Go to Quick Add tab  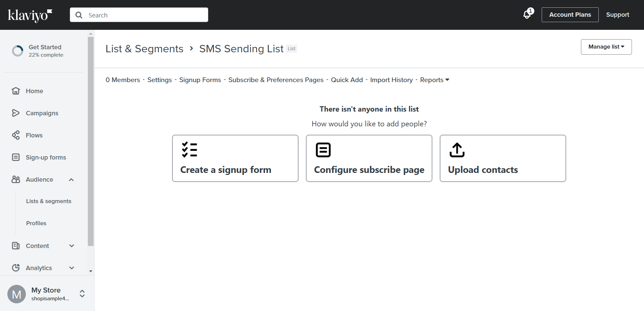point(347,80)
